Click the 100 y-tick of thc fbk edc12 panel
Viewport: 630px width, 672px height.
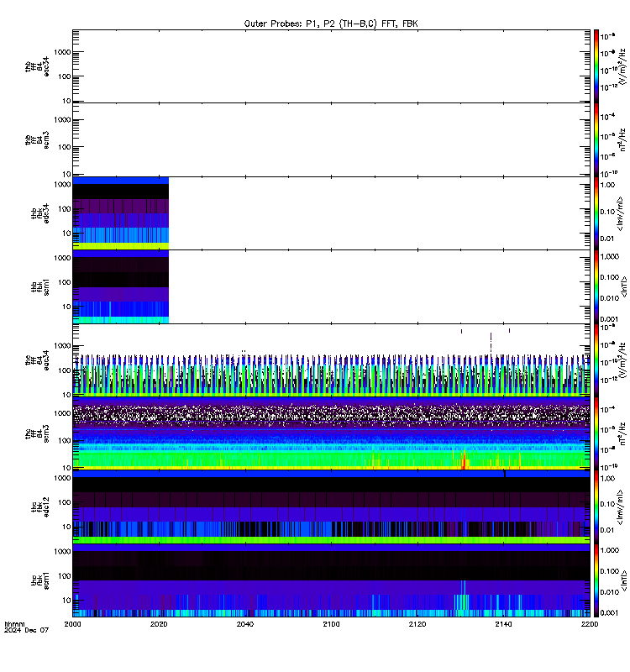click(65, 502)
